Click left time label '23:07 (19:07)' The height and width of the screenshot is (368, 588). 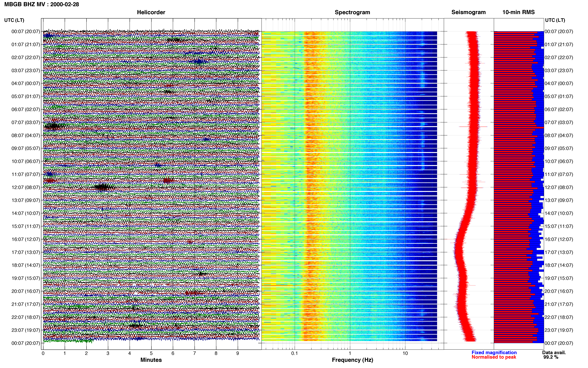click(x=26, y=330)
